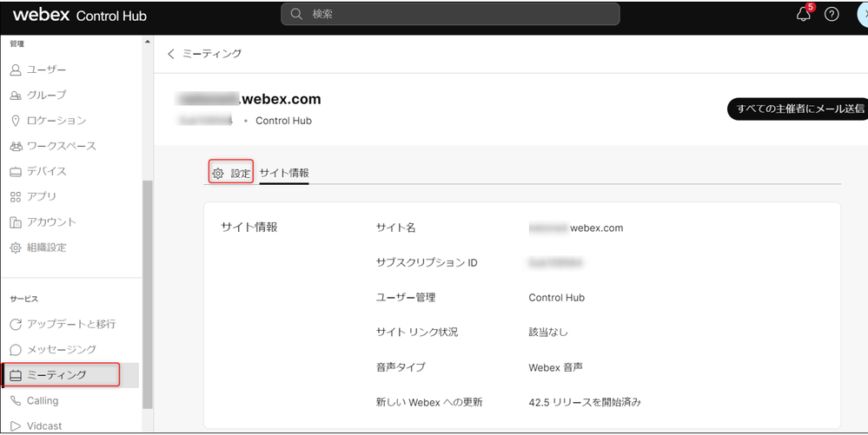Open アカウント in the sidebar
Image resolution: width=868 pixels, height=435 pixels.
[51, 222]
